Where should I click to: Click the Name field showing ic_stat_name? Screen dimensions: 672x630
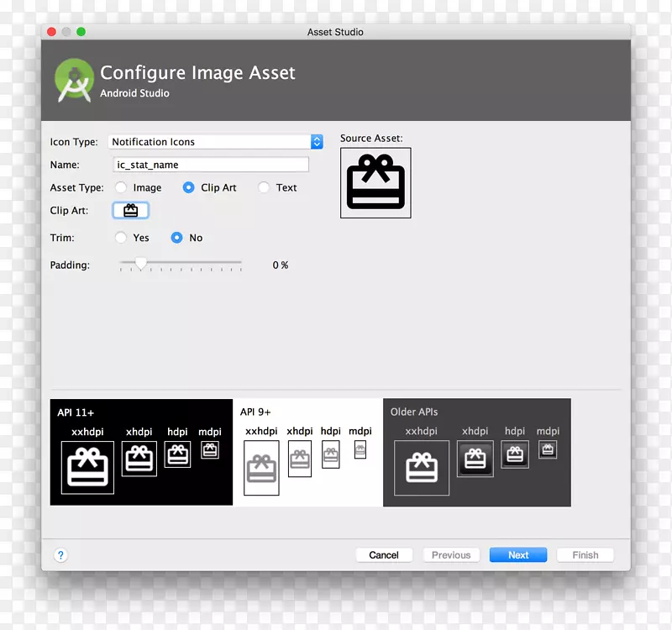point(210,165)
